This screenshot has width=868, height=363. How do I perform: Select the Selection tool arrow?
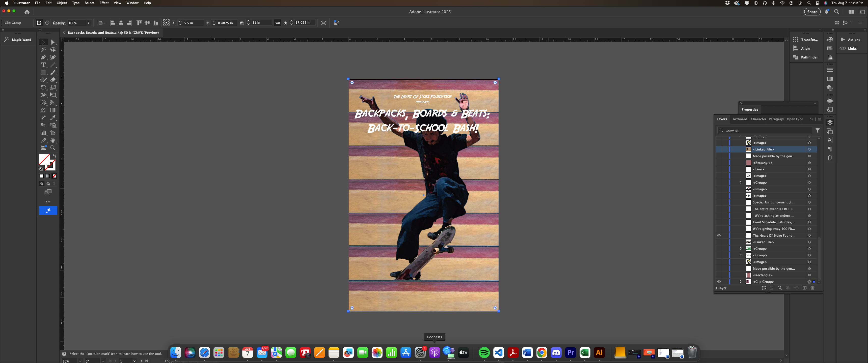(43, 42)
